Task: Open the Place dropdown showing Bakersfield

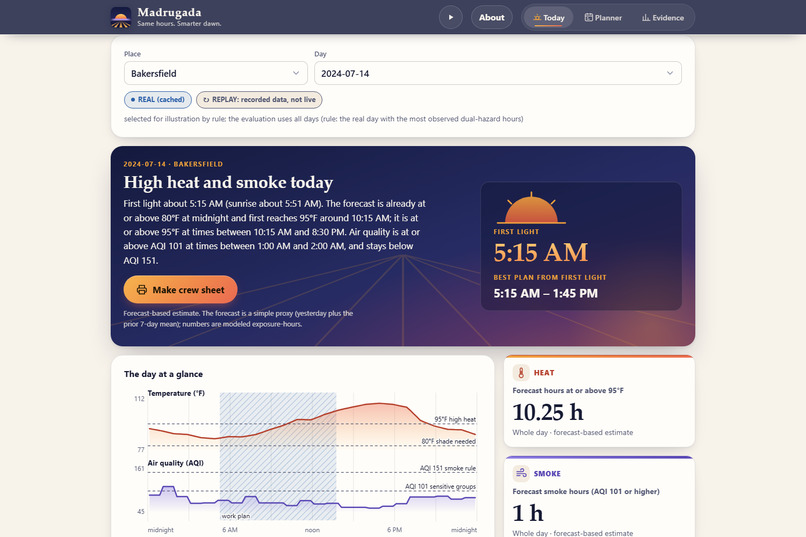Action: [216, 73]
